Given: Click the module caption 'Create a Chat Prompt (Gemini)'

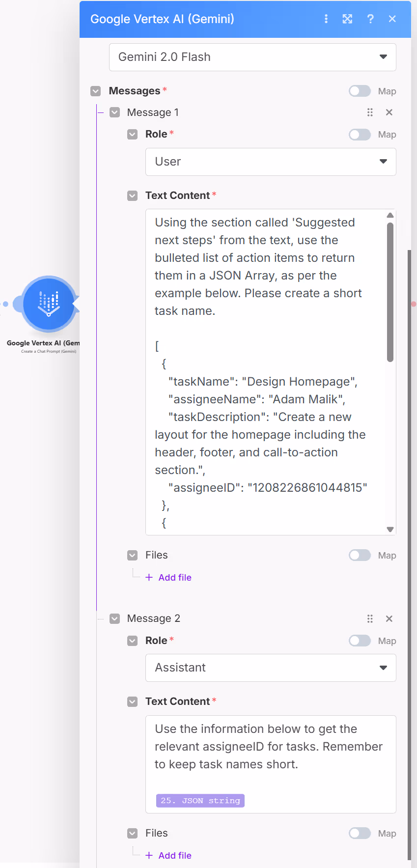Looking at the screenshot, I should [x=49, y=351].
